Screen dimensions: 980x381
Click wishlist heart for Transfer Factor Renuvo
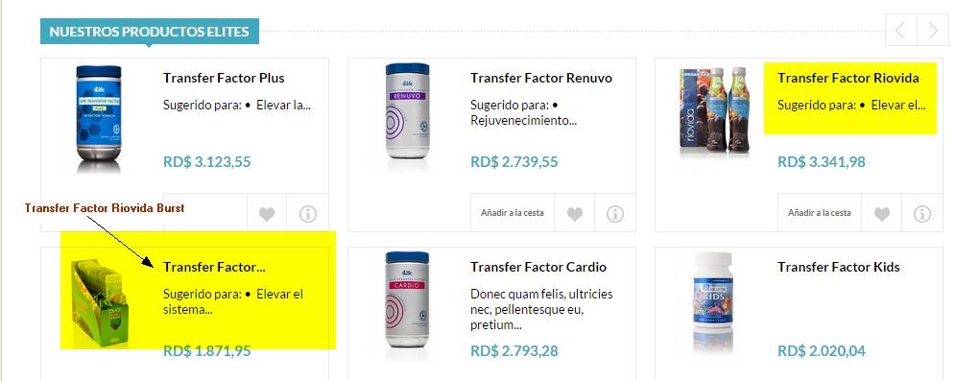pos(574,213)
